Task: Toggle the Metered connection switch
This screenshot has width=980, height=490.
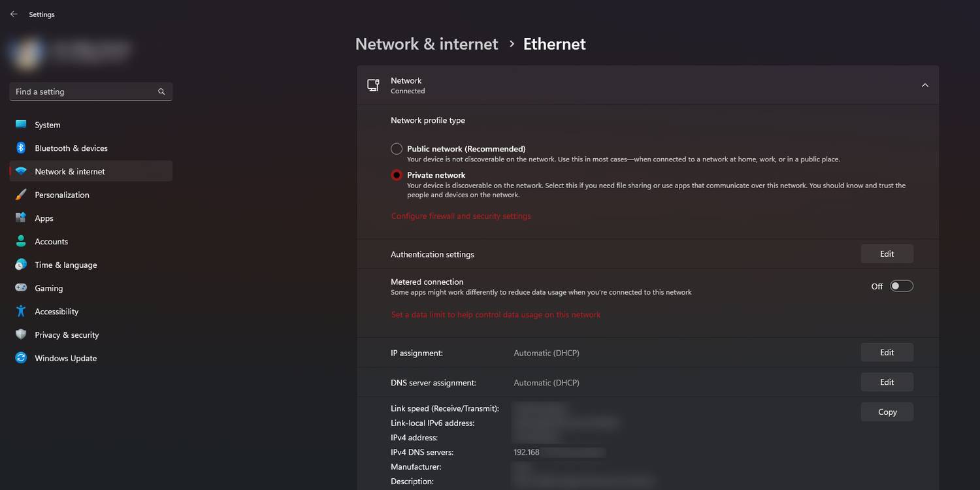Action: click(901, 286)
